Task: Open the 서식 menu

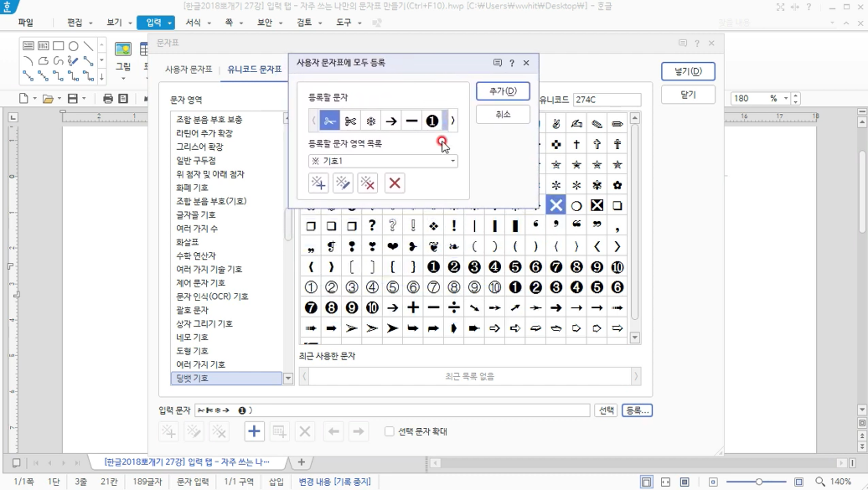Action: coord(193,23)
